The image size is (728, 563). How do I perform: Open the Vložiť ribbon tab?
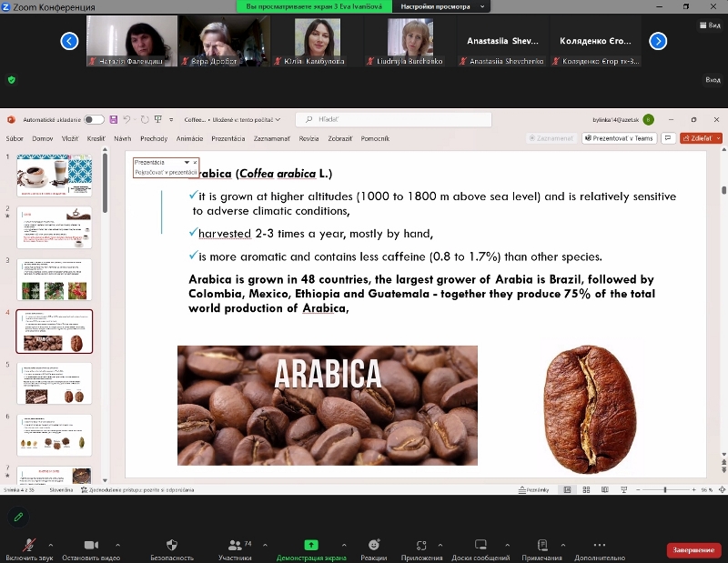click(x=70, y=138)
